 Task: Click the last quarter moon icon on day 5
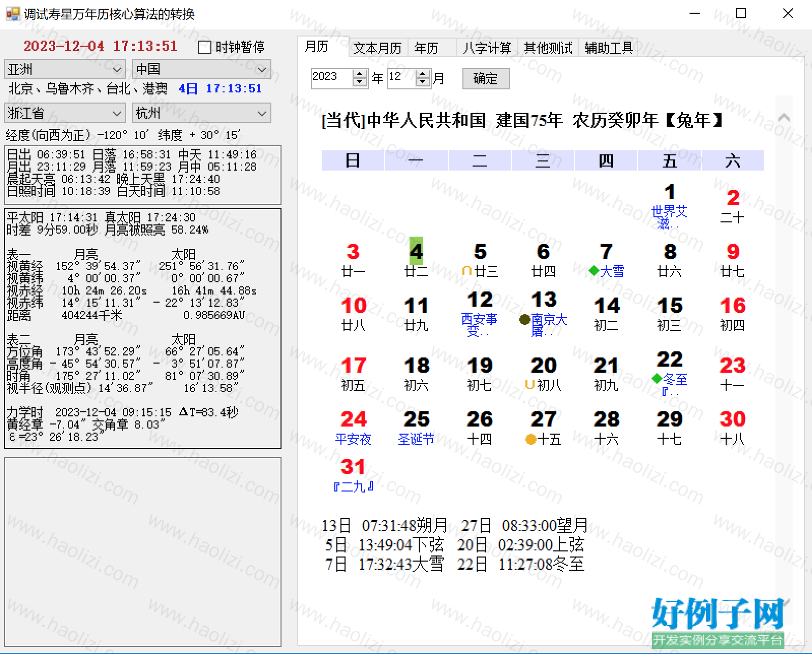[x=467, y=271]
